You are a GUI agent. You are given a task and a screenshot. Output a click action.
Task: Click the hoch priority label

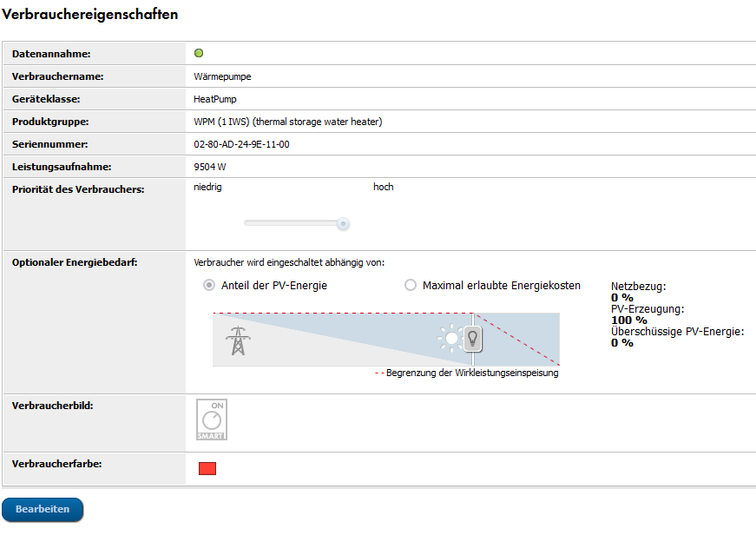(x=384, y=187)
